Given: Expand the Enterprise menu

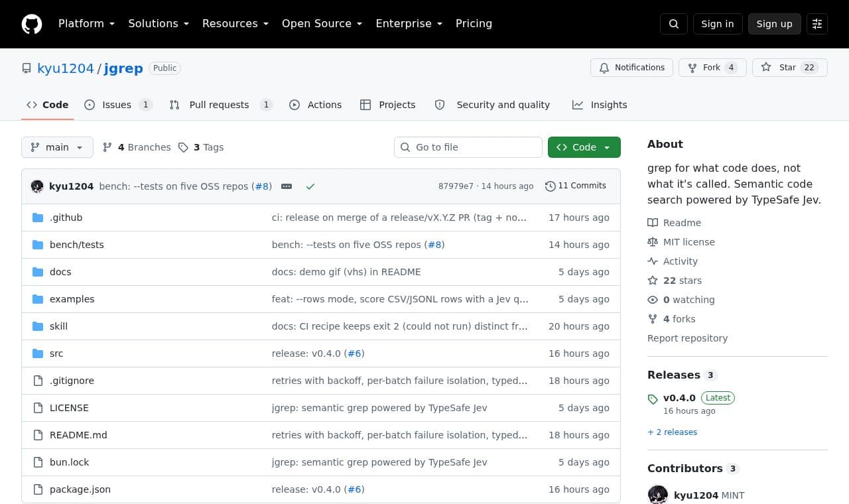Looking at the screenshot, I should click(x=409, y=24).
